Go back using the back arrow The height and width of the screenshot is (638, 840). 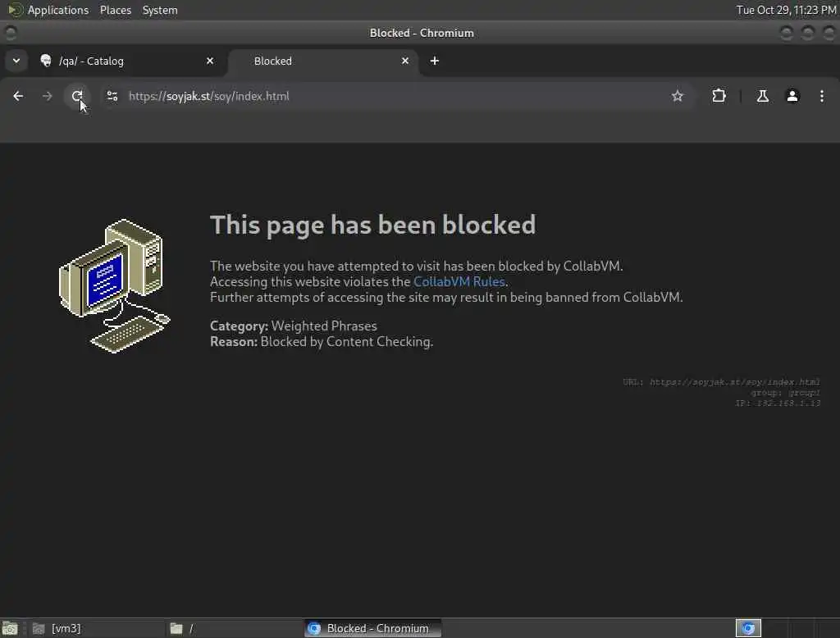[x=18, y=96]
